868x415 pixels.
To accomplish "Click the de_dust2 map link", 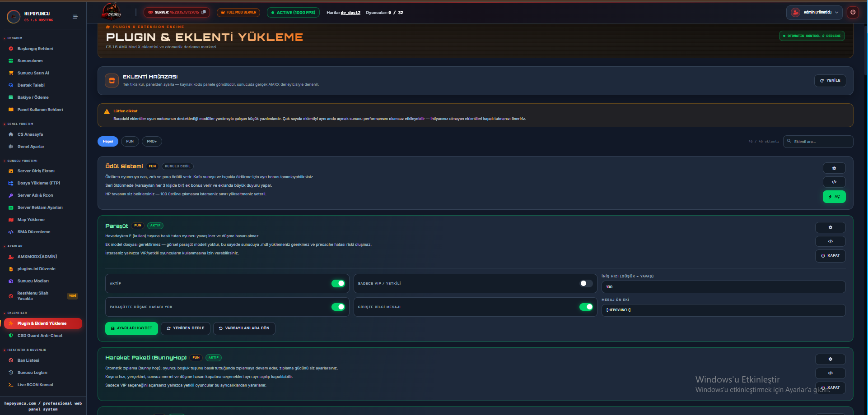I will (350, 13).
